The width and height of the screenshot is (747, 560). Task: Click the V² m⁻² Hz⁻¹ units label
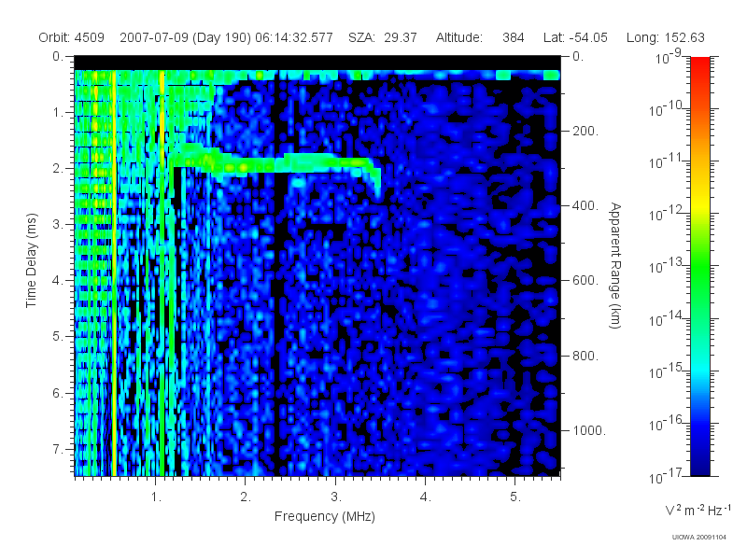coord(698,510)
